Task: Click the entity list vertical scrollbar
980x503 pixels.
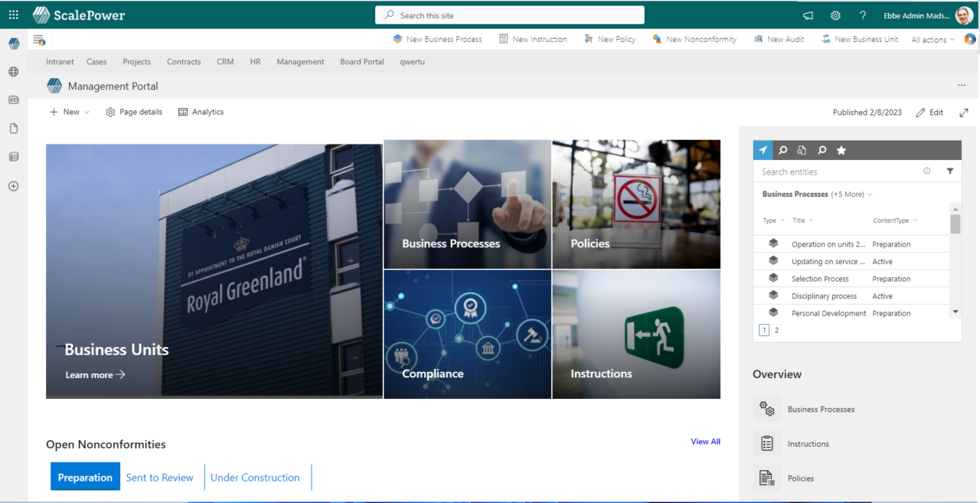Action: click(955, 260)
